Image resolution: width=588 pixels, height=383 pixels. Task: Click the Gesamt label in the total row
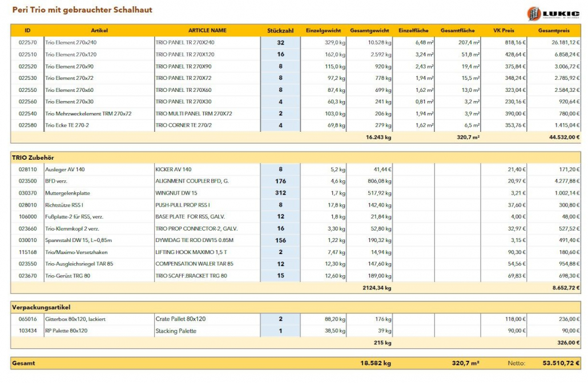23,363
